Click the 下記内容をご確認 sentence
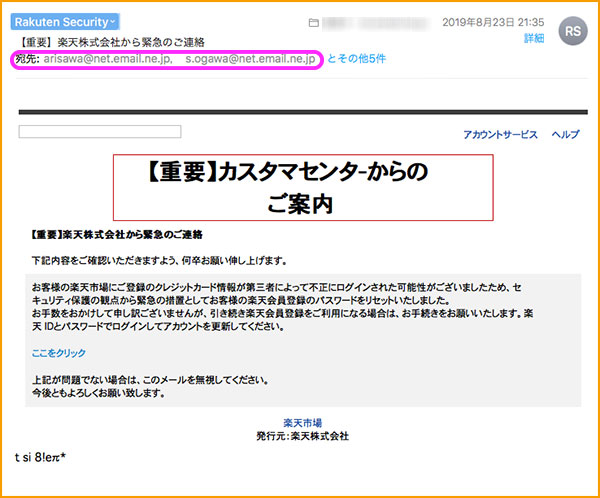Screen dimensions: 600x498 [159, 261]
